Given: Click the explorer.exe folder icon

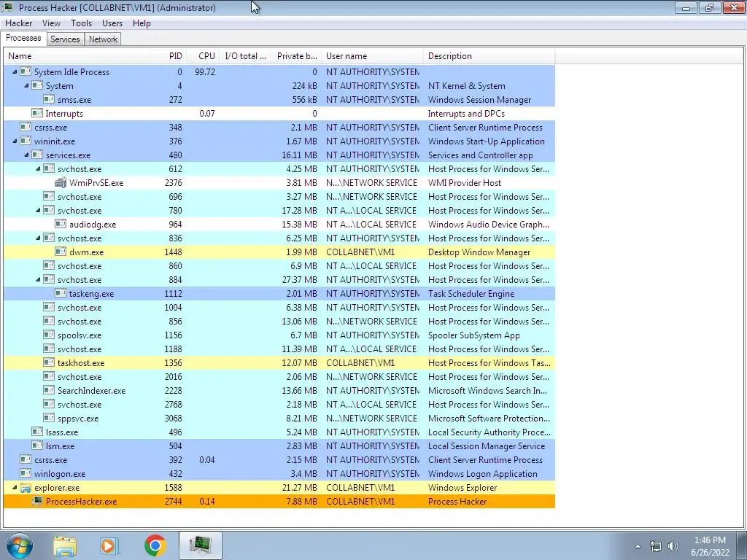Looking at the screenshot, I should tap(26, 488).
